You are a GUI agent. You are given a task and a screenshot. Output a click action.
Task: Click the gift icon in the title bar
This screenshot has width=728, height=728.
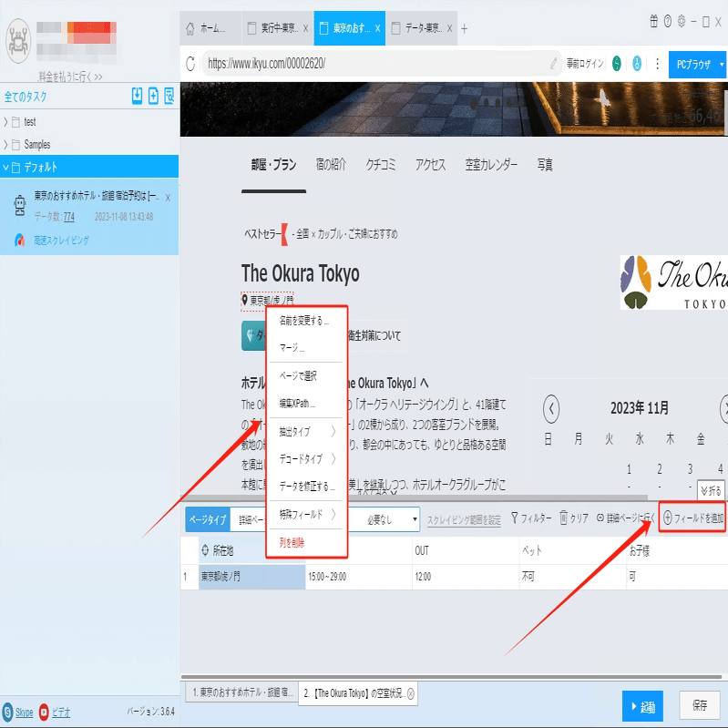pos(653,21)
